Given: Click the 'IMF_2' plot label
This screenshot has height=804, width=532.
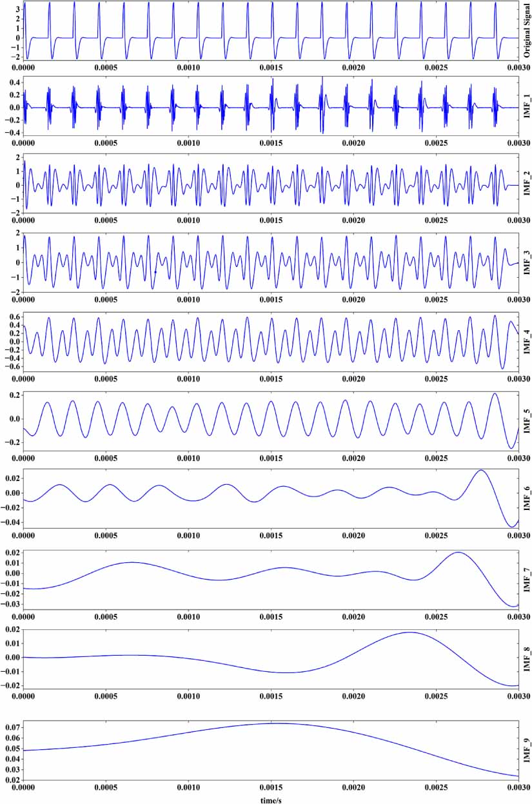Looking at the screenshot, I should (526, 184).
